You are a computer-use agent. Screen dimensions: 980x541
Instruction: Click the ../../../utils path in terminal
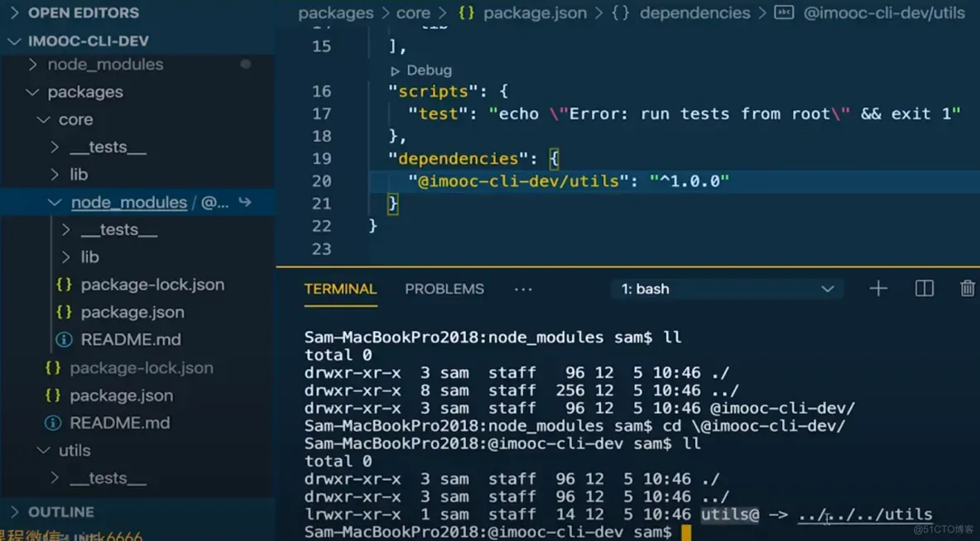[x=865, y=515]
